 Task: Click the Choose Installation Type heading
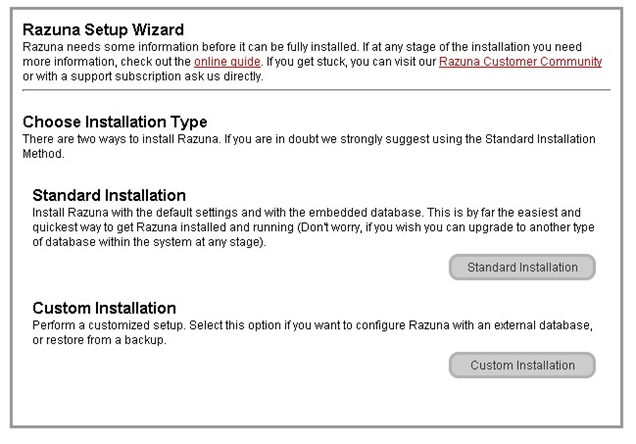115,122
